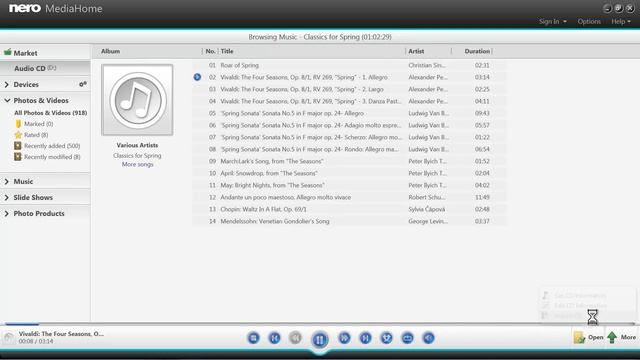Click the Rated star icon
This screenshot has width=640, height=360.
click(18, 135)
